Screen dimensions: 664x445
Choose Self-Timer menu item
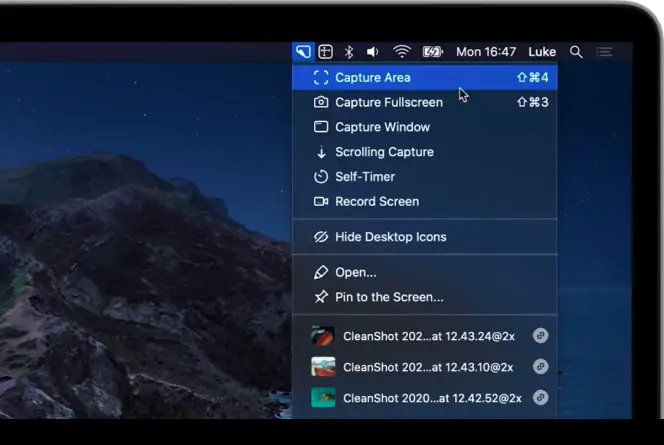tap(425, 177)
